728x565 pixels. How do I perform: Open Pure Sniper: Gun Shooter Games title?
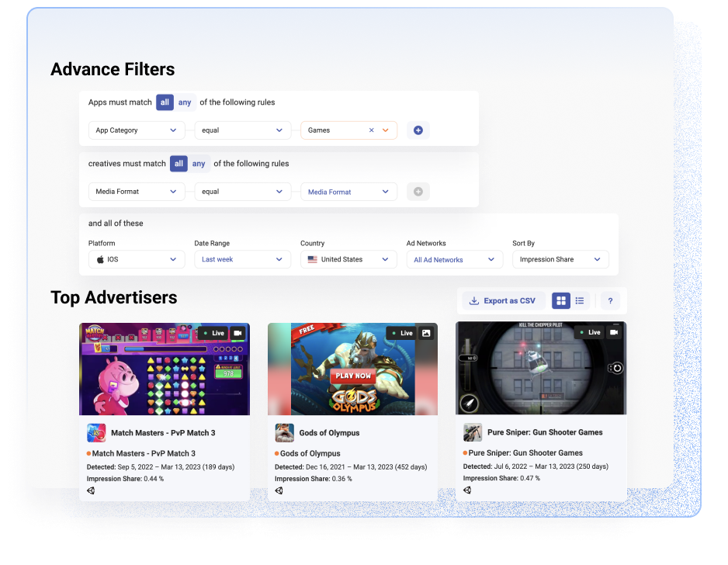(545, 432)
